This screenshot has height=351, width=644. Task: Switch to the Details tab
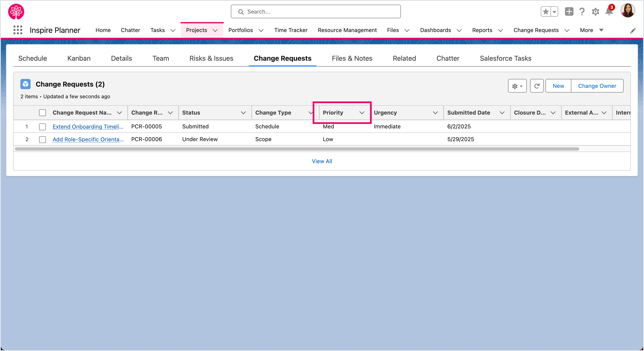click(x=121, y=58)
